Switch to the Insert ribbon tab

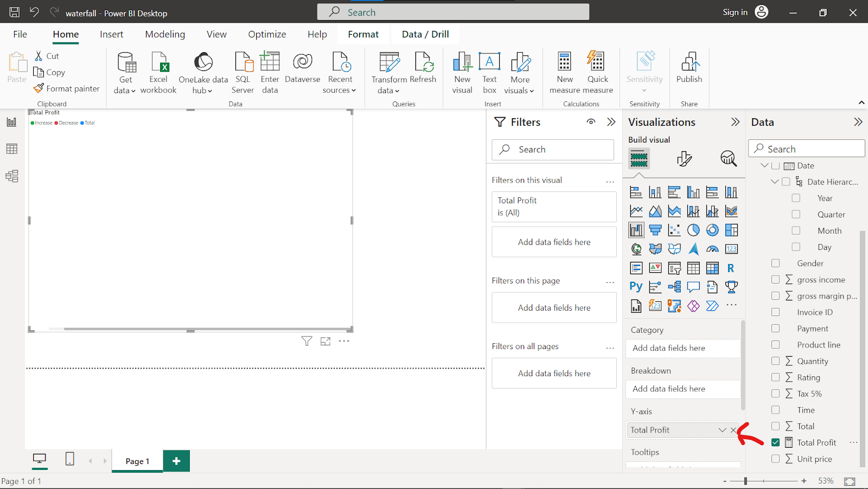pos(111,34)
